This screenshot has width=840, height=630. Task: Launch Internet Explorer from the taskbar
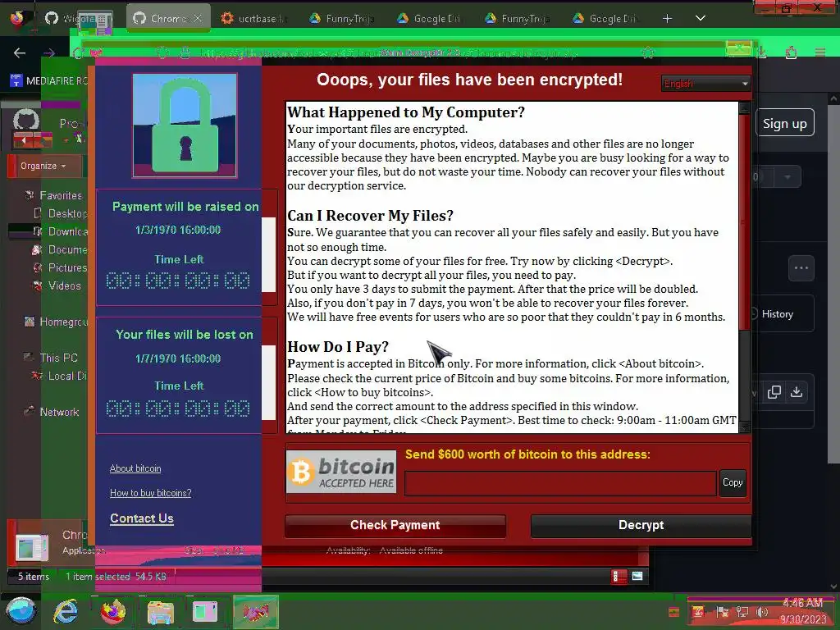66,612
